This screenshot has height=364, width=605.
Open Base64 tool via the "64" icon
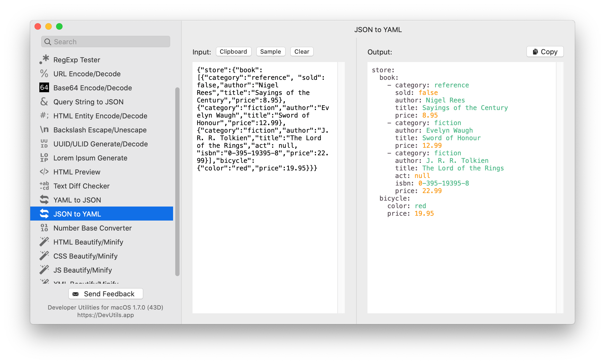point(44,87)
